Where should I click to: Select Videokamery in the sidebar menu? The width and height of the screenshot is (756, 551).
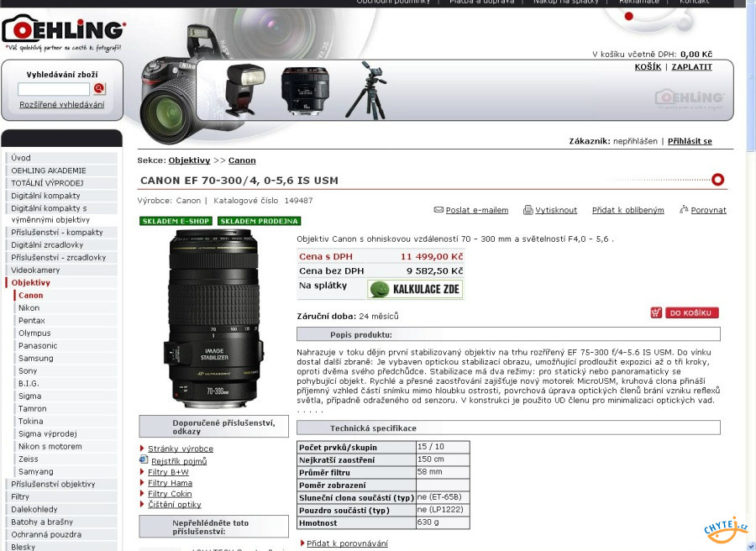pyautogui.click(x=35, y=270)
